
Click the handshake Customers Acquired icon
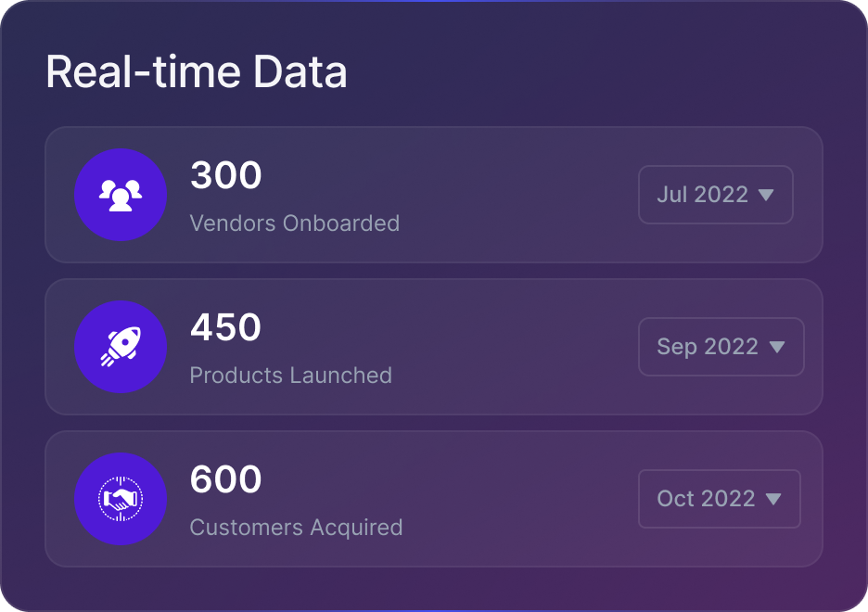click(x=121, y=499)
